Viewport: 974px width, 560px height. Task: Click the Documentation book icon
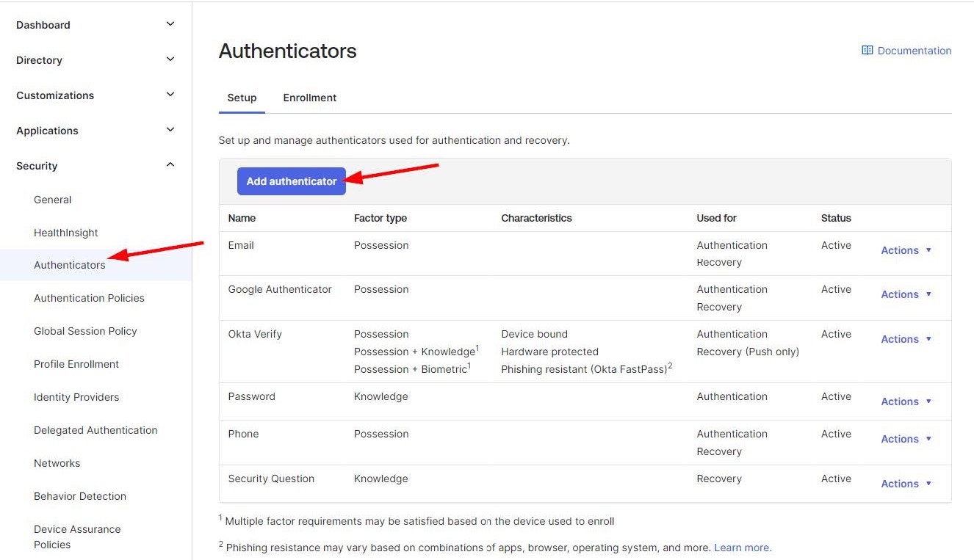(x=867, y=51)
